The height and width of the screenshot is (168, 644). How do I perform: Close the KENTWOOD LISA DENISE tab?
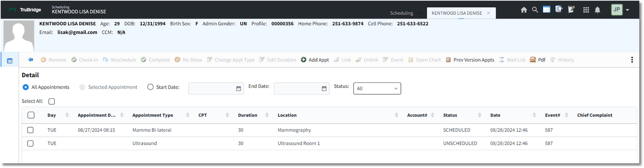pyautogui.click(x=489, y=13)
